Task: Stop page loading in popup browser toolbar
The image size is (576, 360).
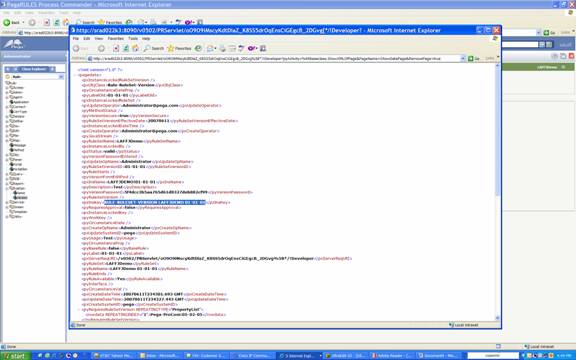Action: [x=116, y=48]
